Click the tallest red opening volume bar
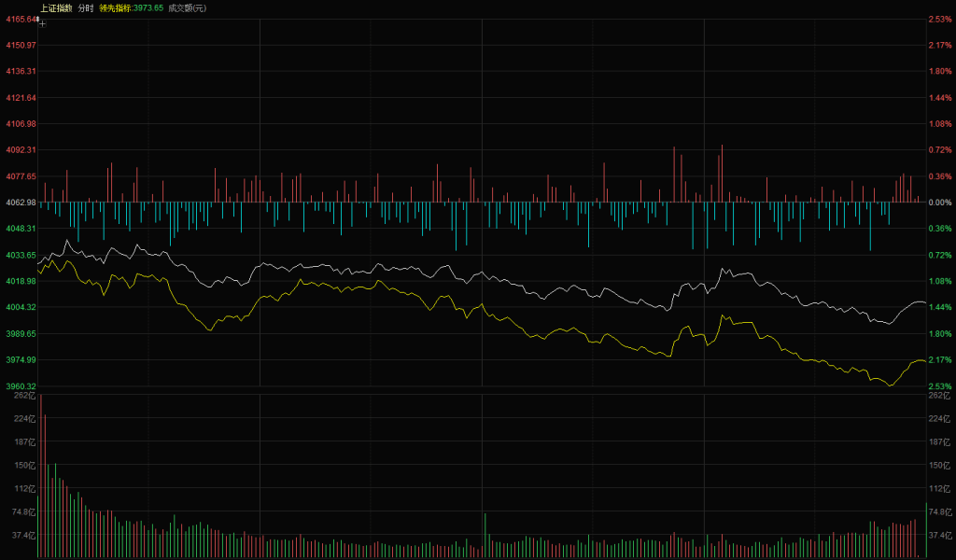The height and width of the screenshot is (560, 956). (41, 476)
